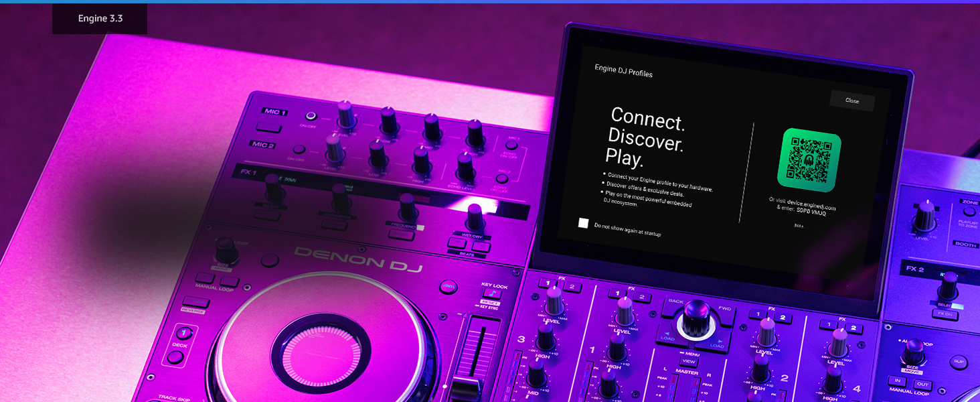Viewport: 980px width, 402px height.
Task: Tick the Do not show again at startup checkbox
Action: coord(584,223)
